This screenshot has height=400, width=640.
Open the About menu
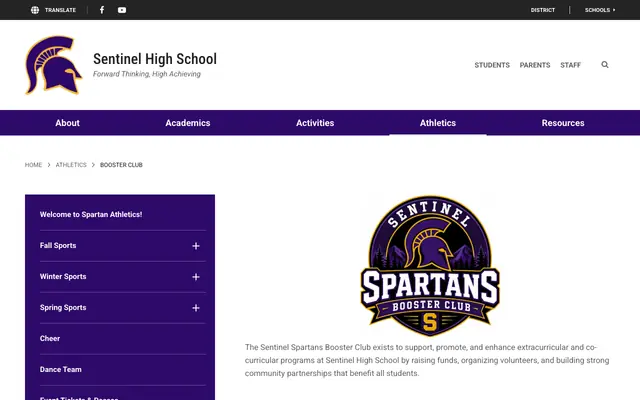67,123
